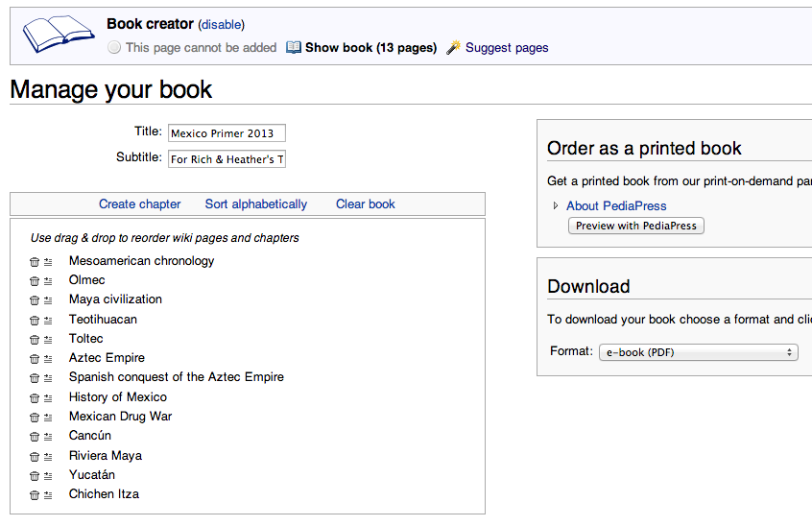The height and width of the screenshot is (526, 812).
Task: Click the Toltec page entry
Action: click(86, 339)
